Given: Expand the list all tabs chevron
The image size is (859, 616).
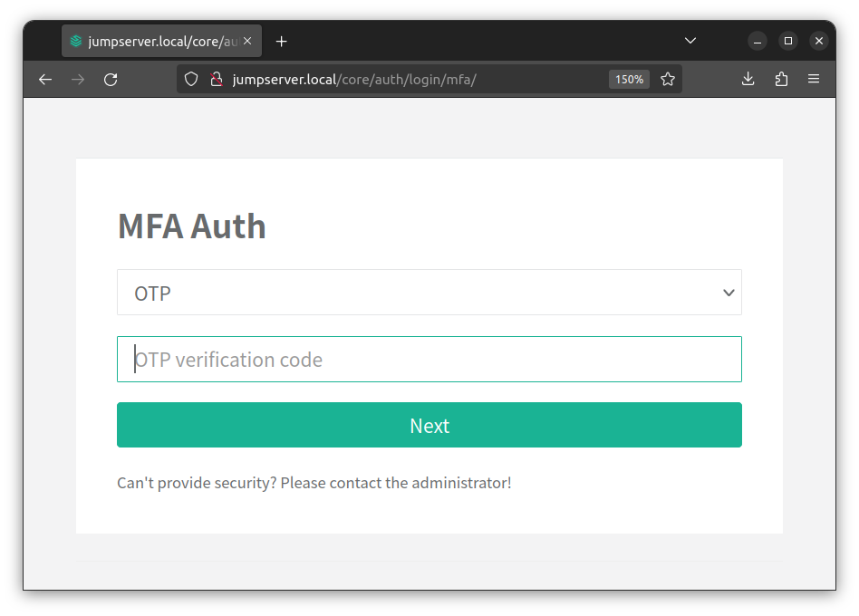Looking at the screenshot, I should click(x=690, y=41).
